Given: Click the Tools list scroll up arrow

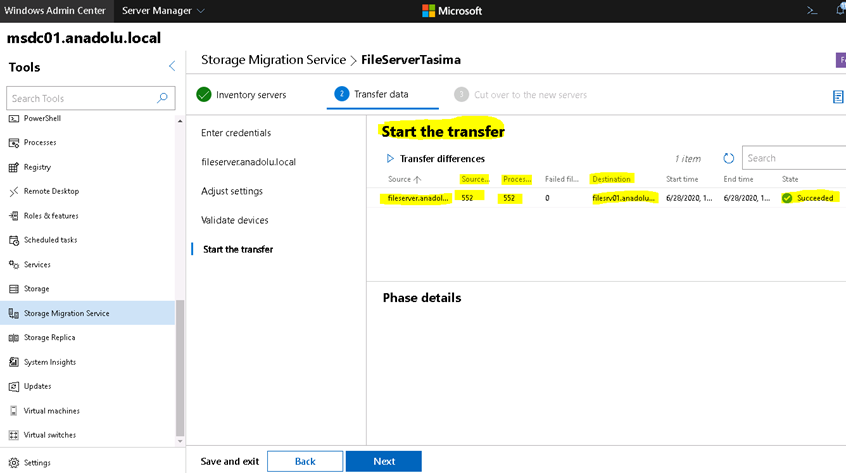Looking at the screenshot, I should 180,121.
